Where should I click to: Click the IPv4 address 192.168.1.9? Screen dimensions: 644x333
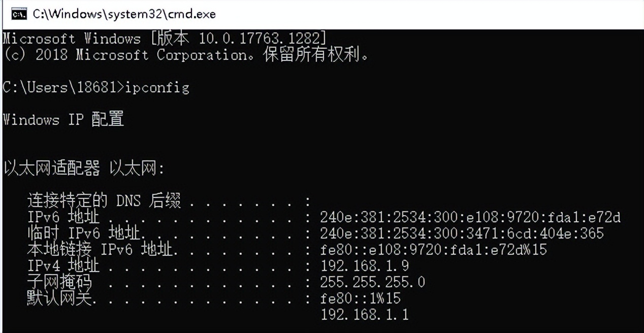coord(364,266)
